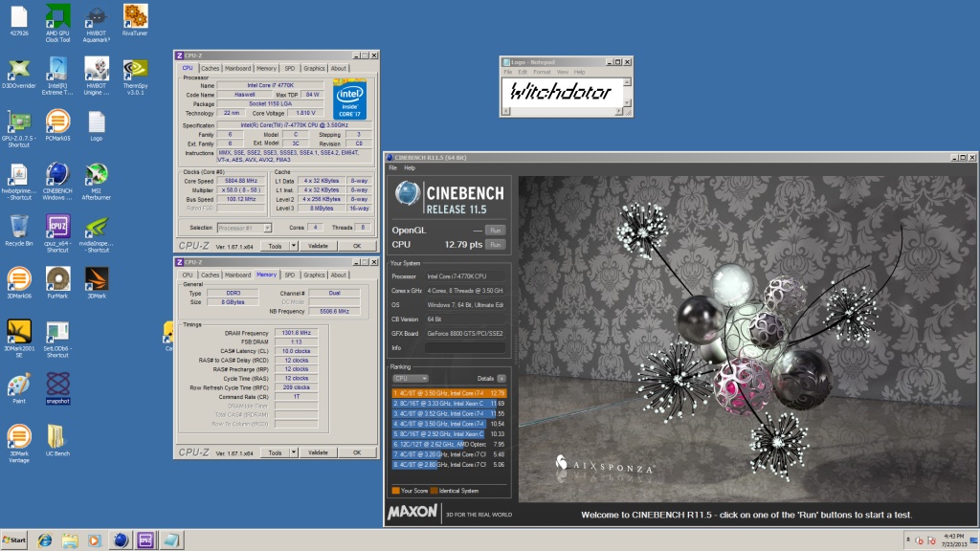
Task: Open the Format menu in Notepad
Action: point(541,72)
